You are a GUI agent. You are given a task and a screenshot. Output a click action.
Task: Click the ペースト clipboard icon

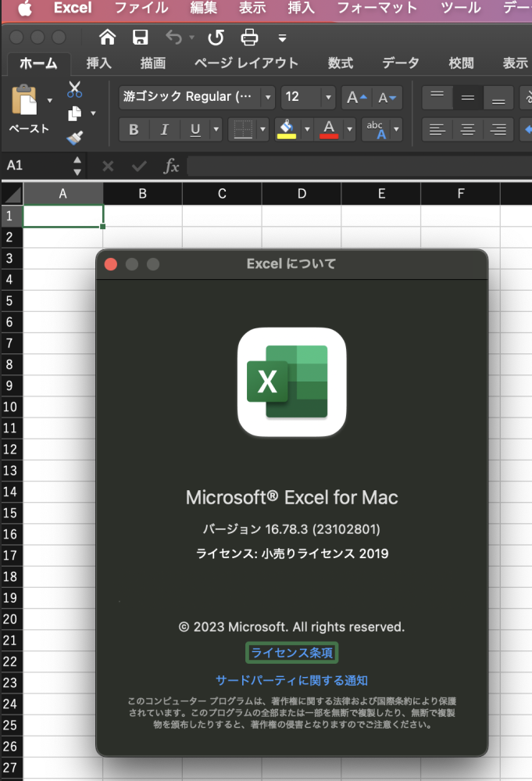(x=24, y=99)
